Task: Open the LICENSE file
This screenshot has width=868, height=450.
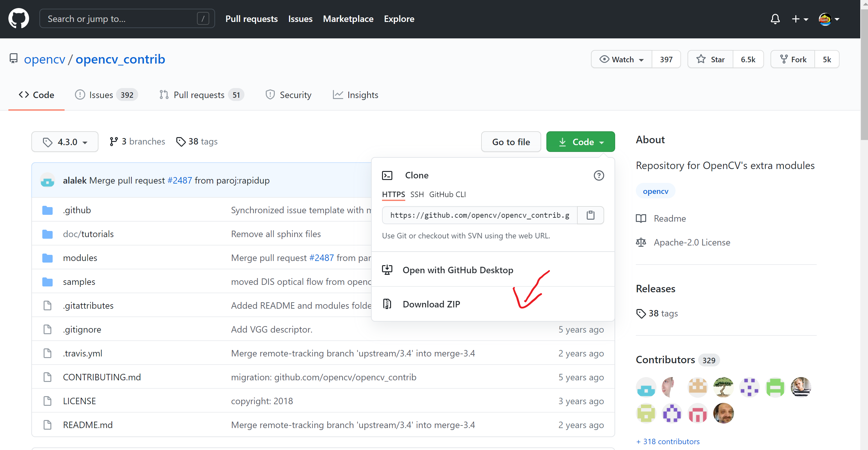Action: click(79, 402)
